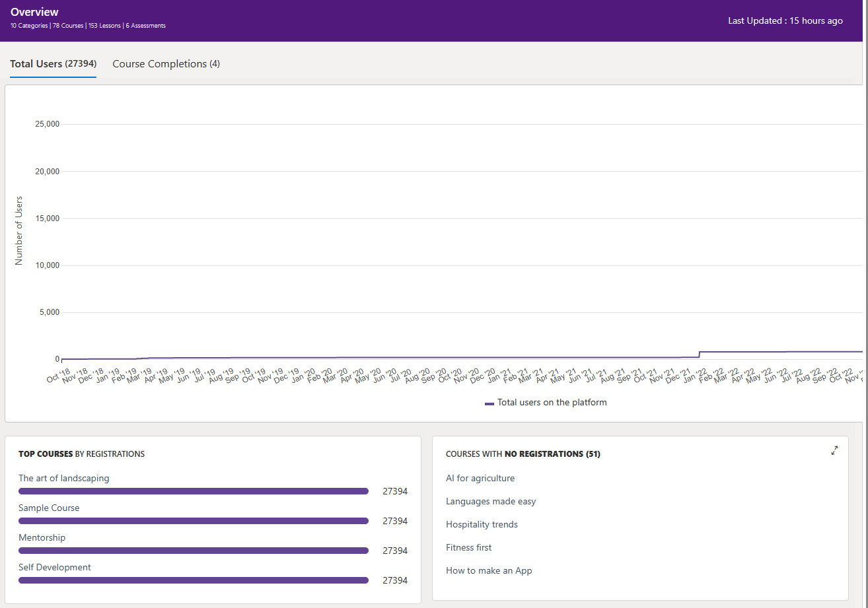868x608 pixels.
Task: Click the 'Last Updated : 15 hours ago' text
Action: (x=785, y=20)
